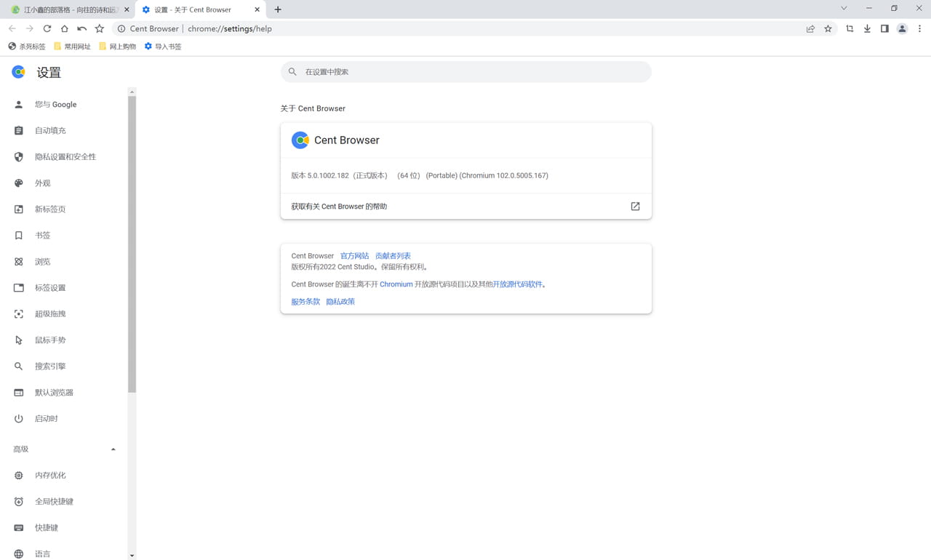Open the 官方网站 link
The width and height of the screenshot is (931, 560).
click(354, 256)
